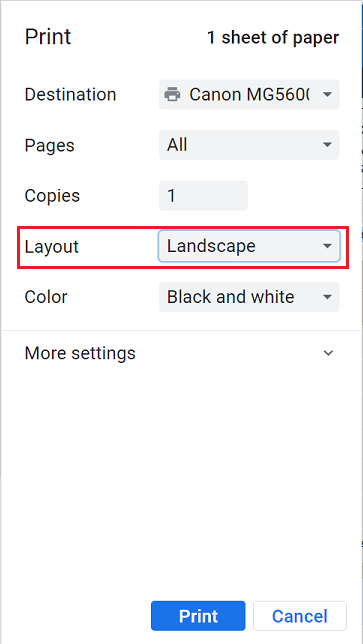This screenshot has height=644, width=363.
Task: Focus the Copies number field
Action: pos(203,196)
